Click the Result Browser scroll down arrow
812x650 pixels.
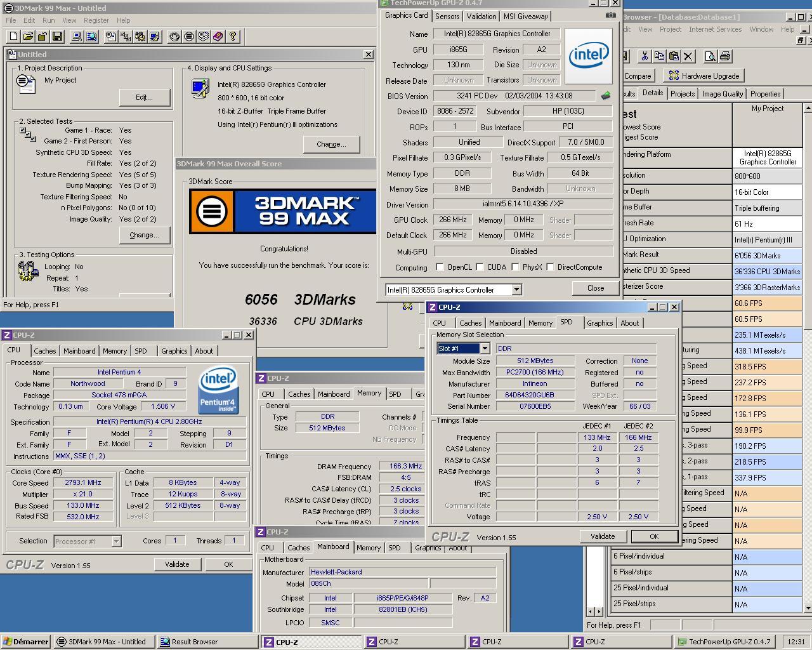808,607
